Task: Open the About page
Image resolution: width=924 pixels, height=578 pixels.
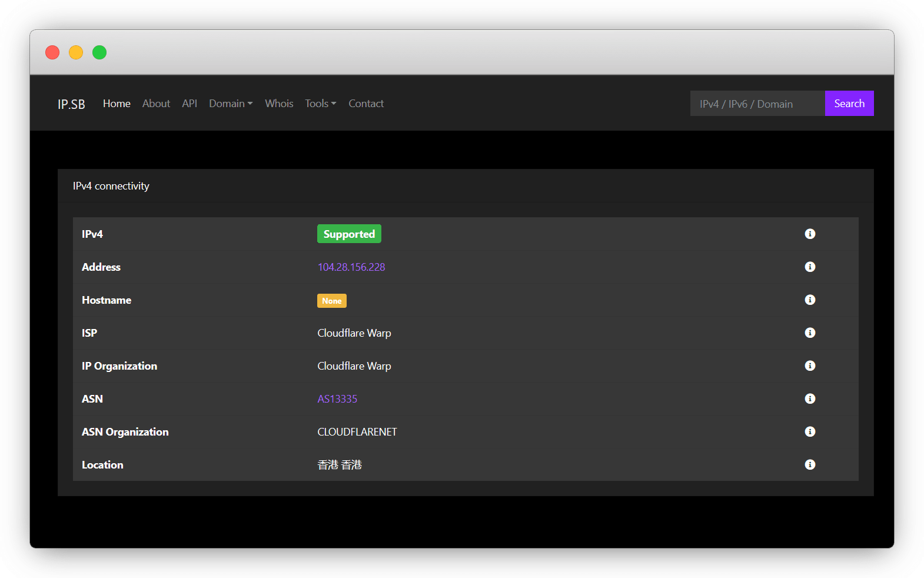Action: [156, 104]
